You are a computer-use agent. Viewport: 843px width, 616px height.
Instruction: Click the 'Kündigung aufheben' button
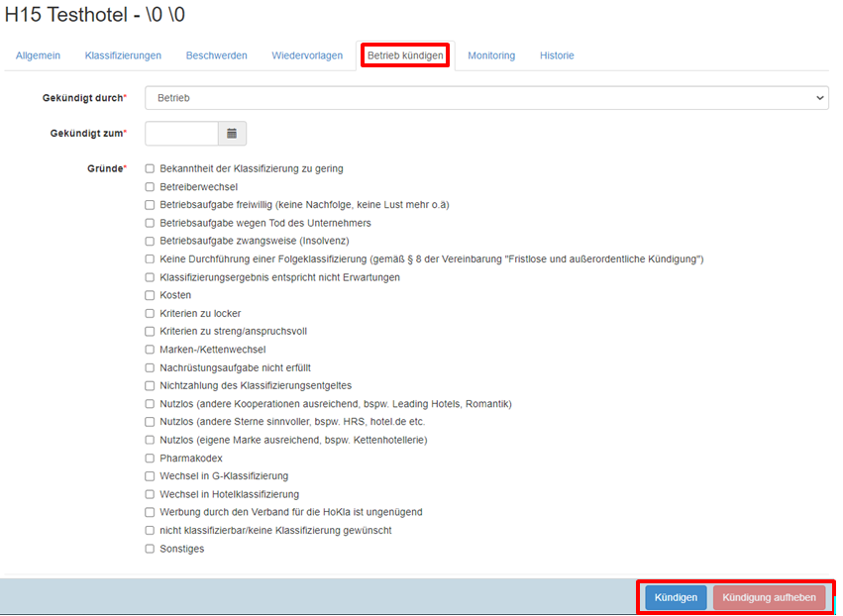click(769, 597)
